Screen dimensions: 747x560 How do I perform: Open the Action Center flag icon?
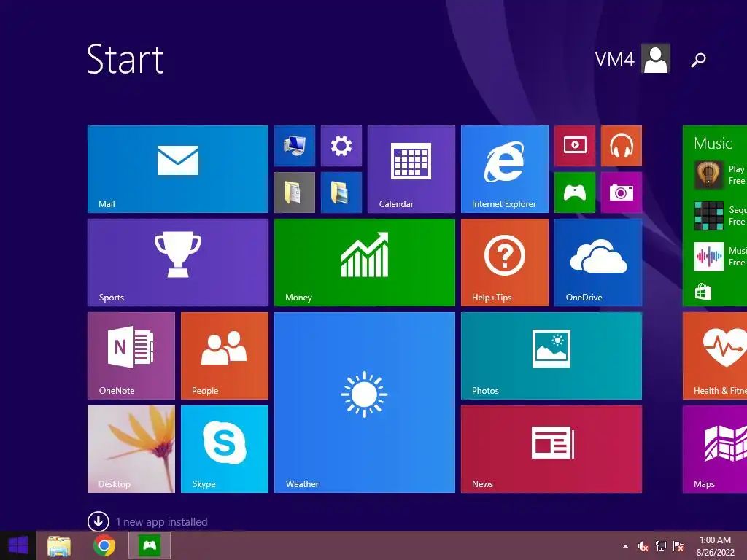click(x=678, y=546)
